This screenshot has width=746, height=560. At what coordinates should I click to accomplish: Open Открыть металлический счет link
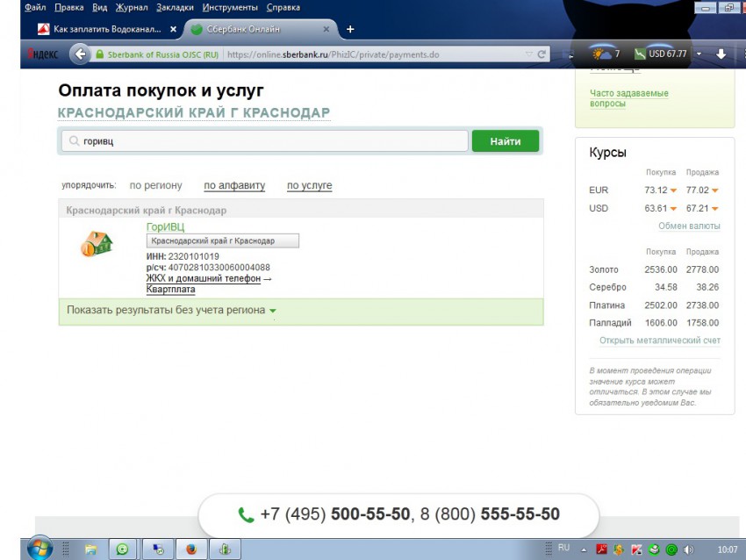(659, 341)
